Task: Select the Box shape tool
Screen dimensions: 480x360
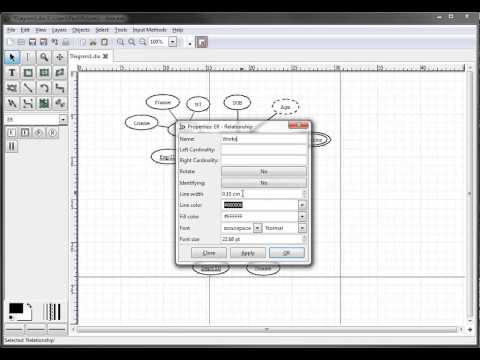Action: [x=28, y=73]
